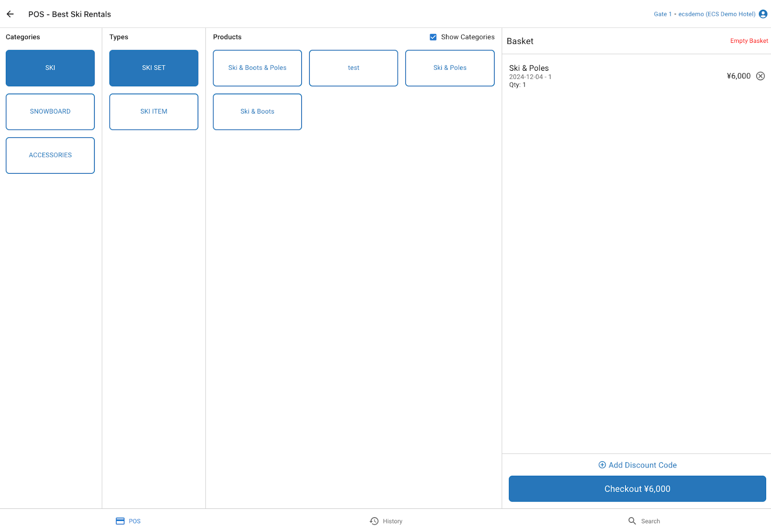This screenshot has height=532, width=771.
Task: Click the magnifier icon next to Search
Action: click(632, 520)
